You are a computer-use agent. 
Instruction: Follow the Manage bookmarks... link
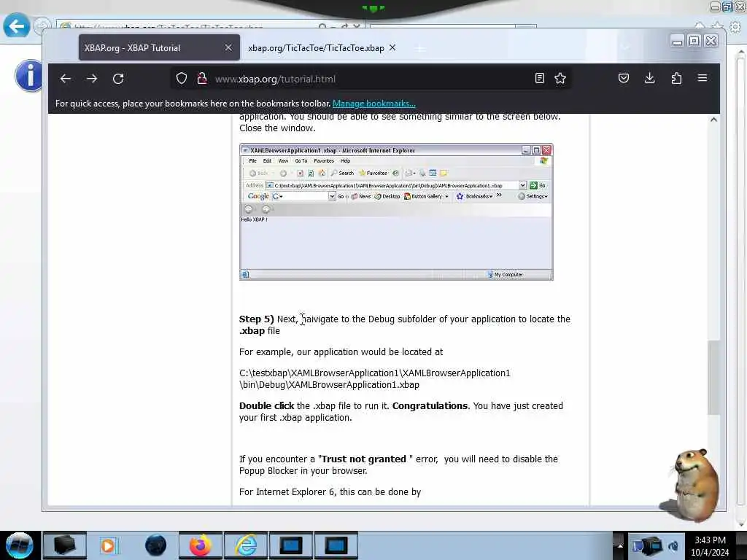tap(374, 104)
